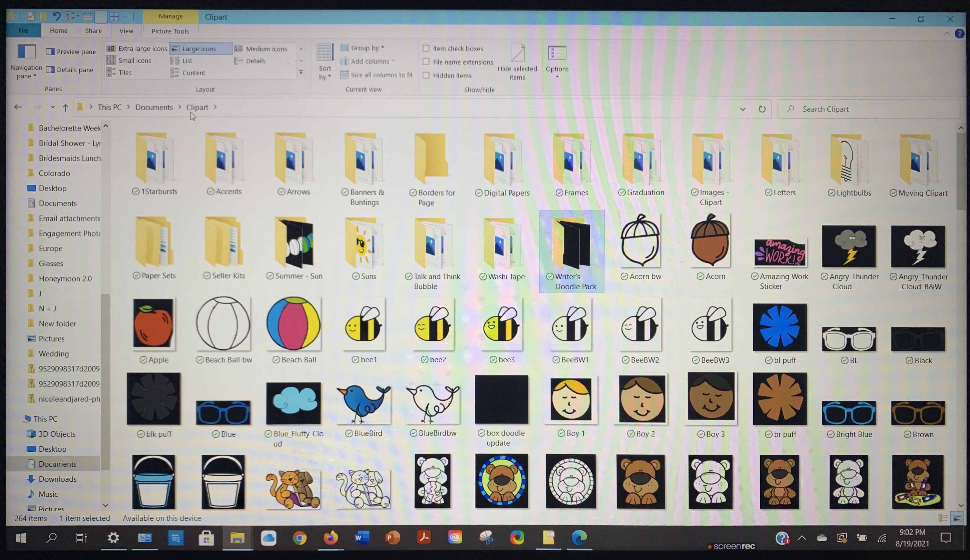Screen dimensions: 970x560
Task: Click Documents in the address breadcrumb
Action: [154, 107]
